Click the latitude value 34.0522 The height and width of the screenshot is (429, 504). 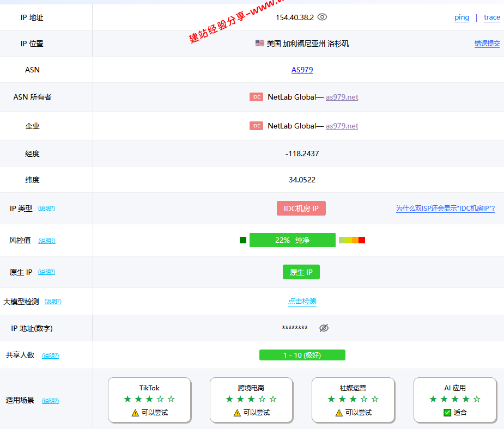(x=302, y=180)
